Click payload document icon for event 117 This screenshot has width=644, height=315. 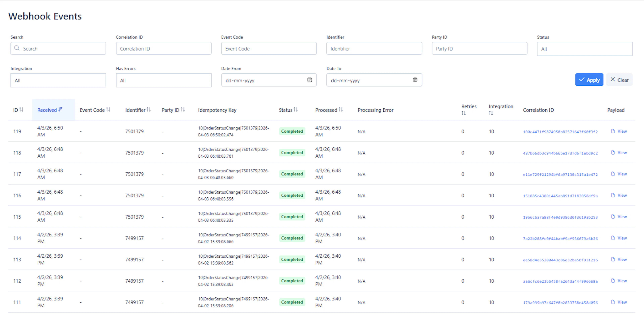coord(613,174)
